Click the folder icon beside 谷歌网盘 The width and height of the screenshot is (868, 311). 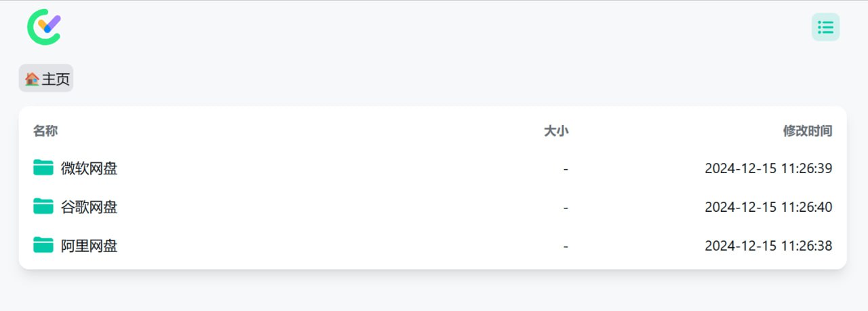pos(43,206)
